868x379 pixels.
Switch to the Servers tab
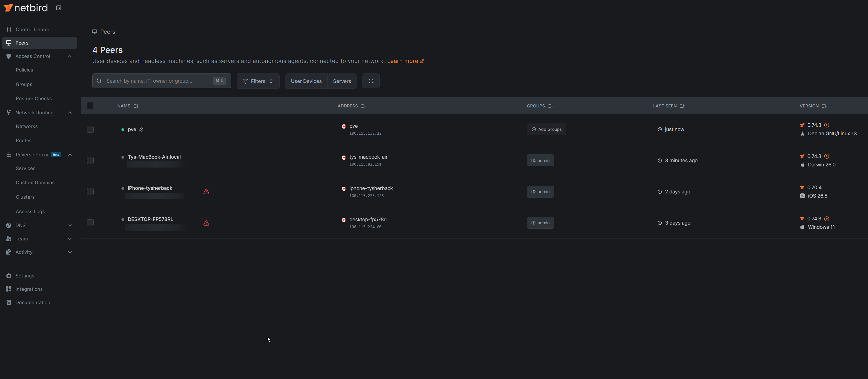342,81
